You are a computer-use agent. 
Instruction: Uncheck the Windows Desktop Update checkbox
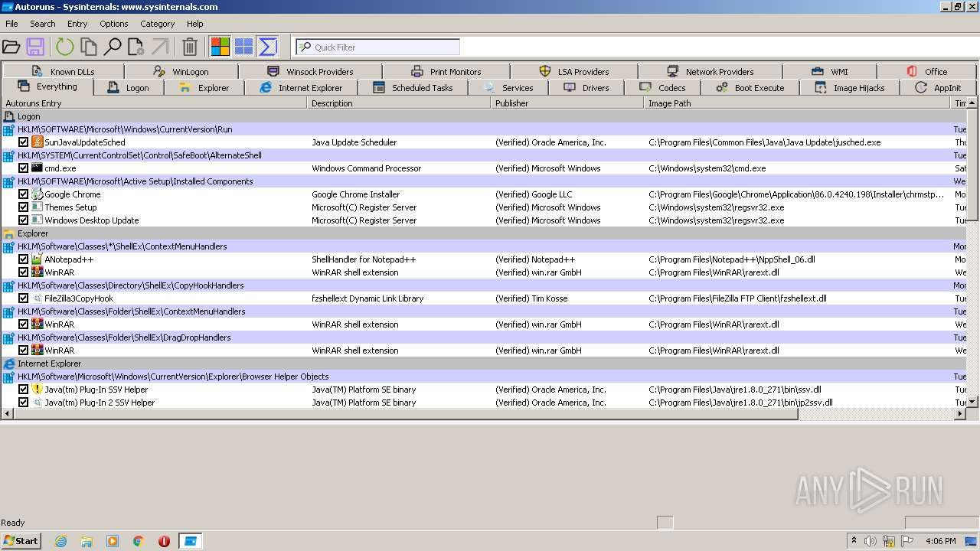pos(24,220)
